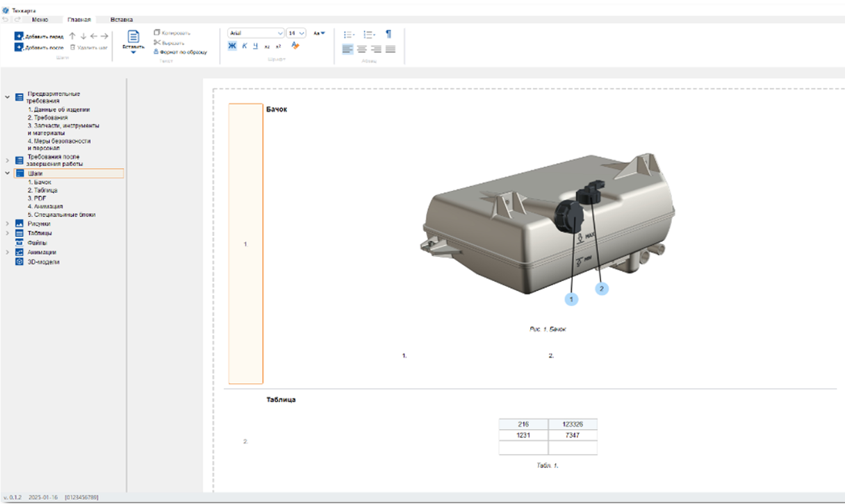Click the clear formatting icon
845x504 pixels.
coord(295,46)
